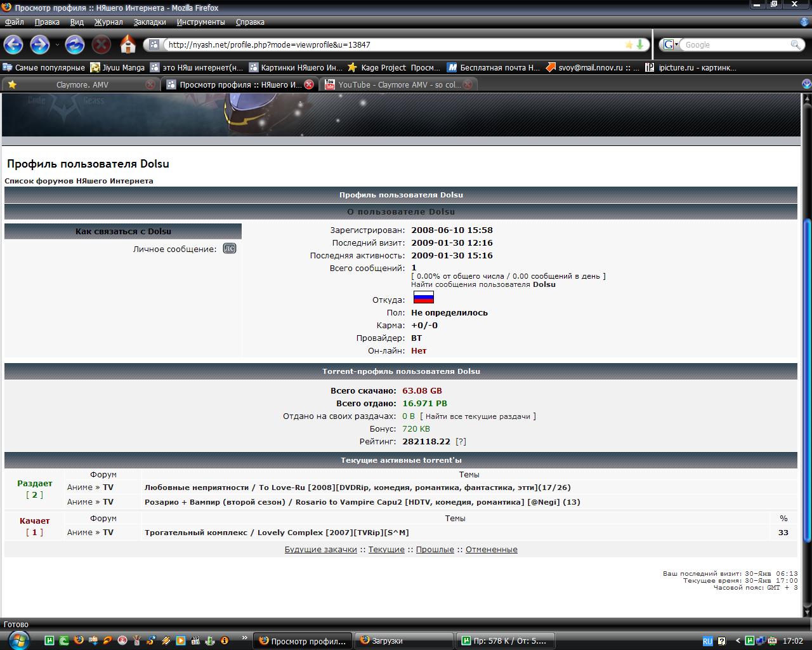
Task: Open the Инструменты menu
Action: pyautogui.click(x=201, y=22)
